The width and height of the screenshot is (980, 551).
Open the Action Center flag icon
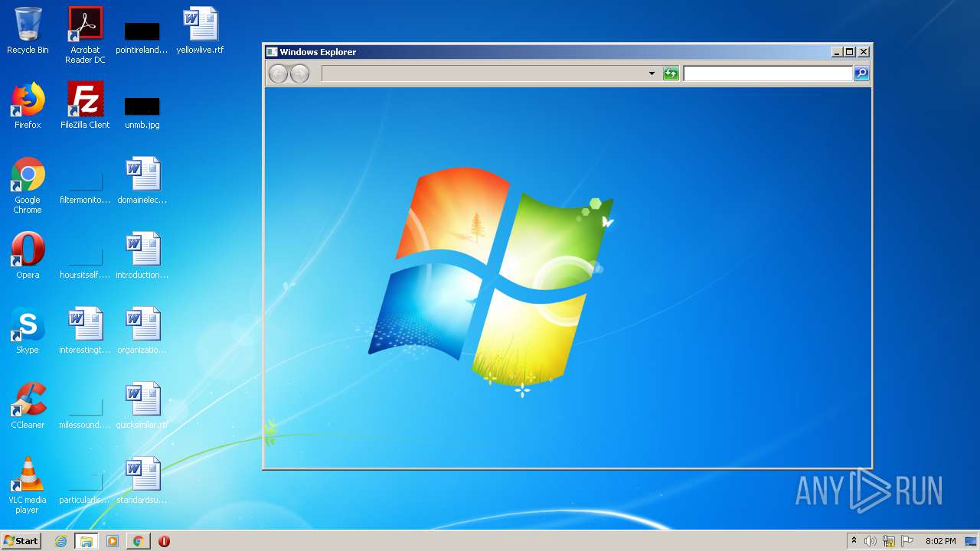(907, 541)
